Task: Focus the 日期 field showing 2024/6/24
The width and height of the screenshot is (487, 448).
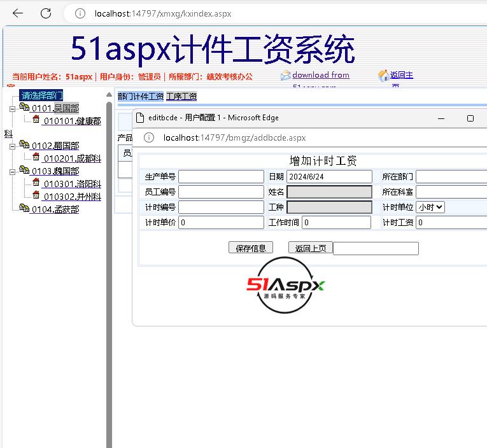Action: pos(329,177)
